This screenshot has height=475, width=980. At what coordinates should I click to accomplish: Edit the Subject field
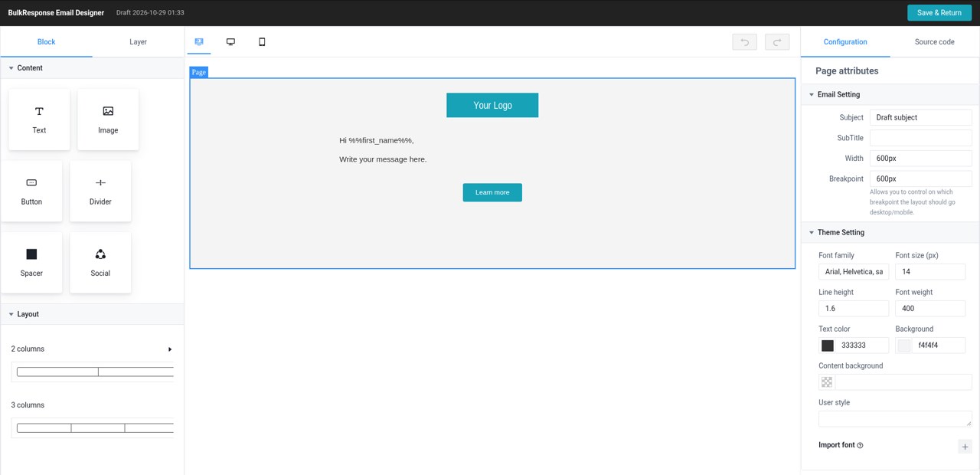[x=921, y=117]
